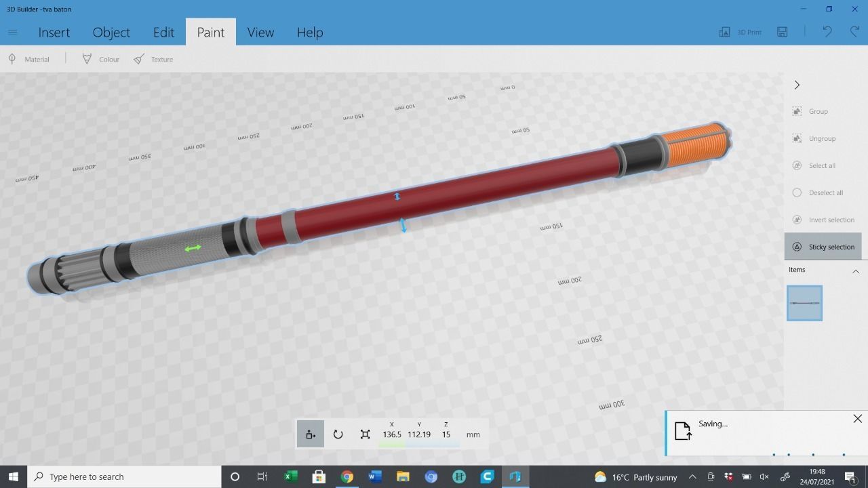Image resolution: width=868 pixels, height=488 pixels.
Task: Show hidden system tray icons
Action: tap(692, 477)
